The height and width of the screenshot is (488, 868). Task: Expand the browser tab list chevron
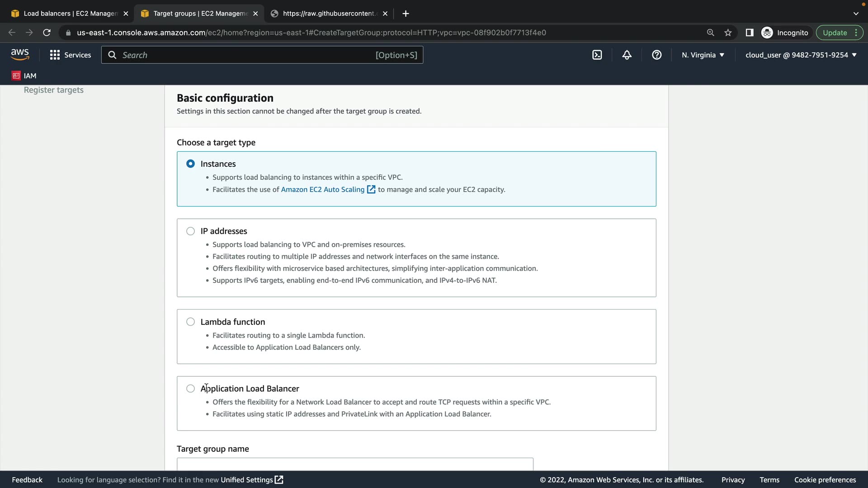pos(856,14)
